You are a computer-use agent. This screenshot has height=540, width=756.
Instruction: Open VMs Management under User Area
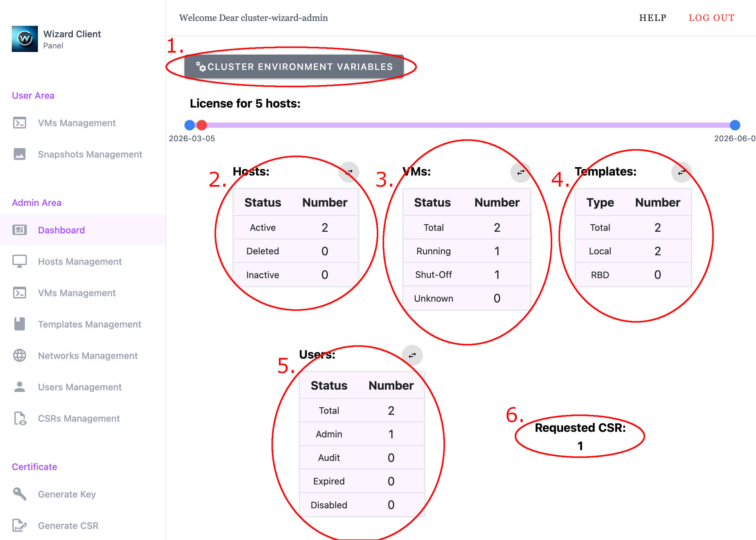pos(77,123)
